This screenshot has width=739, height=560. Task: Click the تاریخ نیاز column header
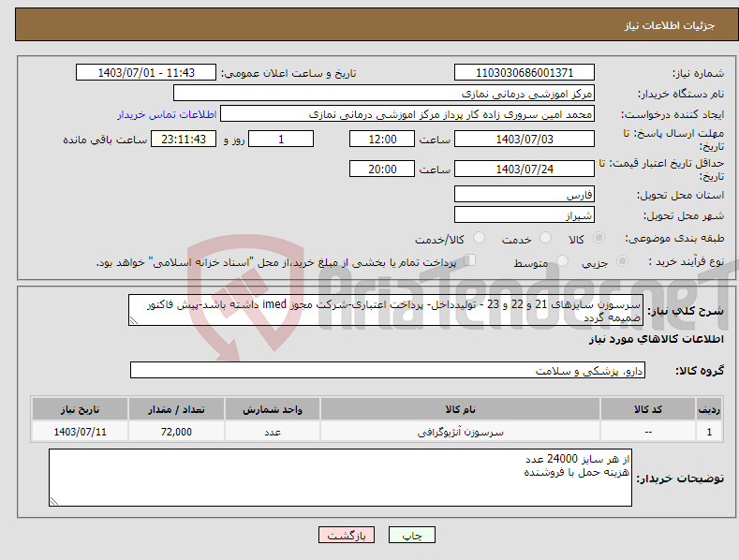point(80,409)
